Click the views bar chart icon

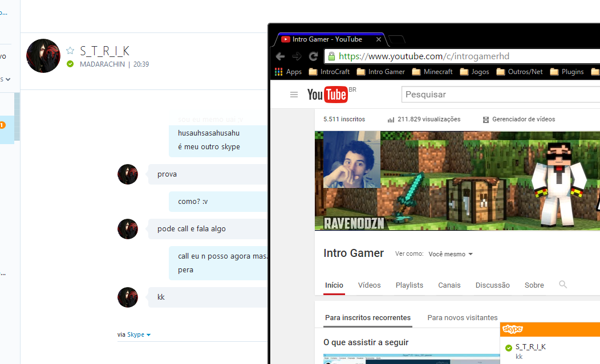tap(391, 120)
